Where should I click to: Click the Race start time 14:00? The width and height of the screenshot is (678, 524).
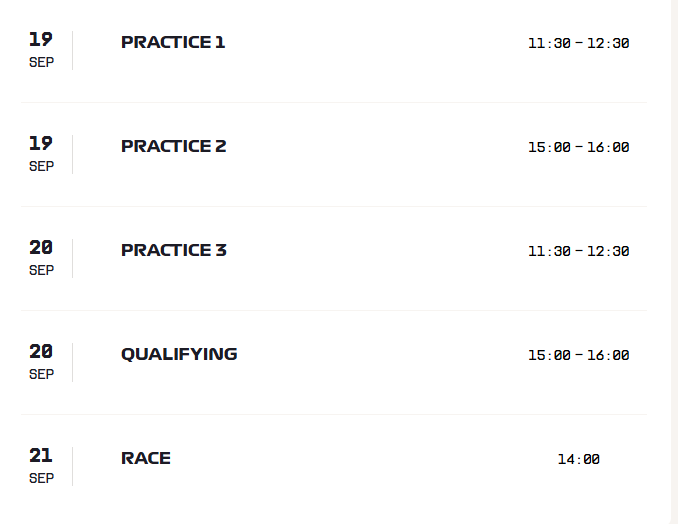point(579,459)
